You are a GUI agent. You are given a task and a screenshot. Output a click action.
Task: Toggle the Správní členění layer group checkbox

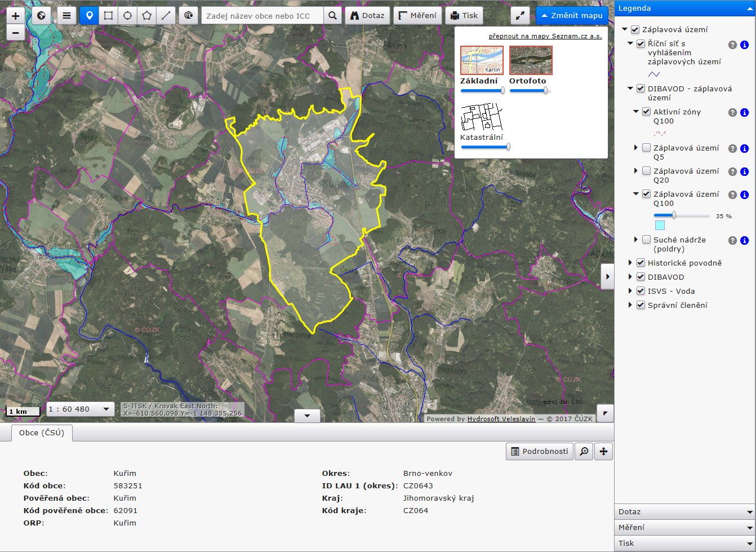click(641, 305)
